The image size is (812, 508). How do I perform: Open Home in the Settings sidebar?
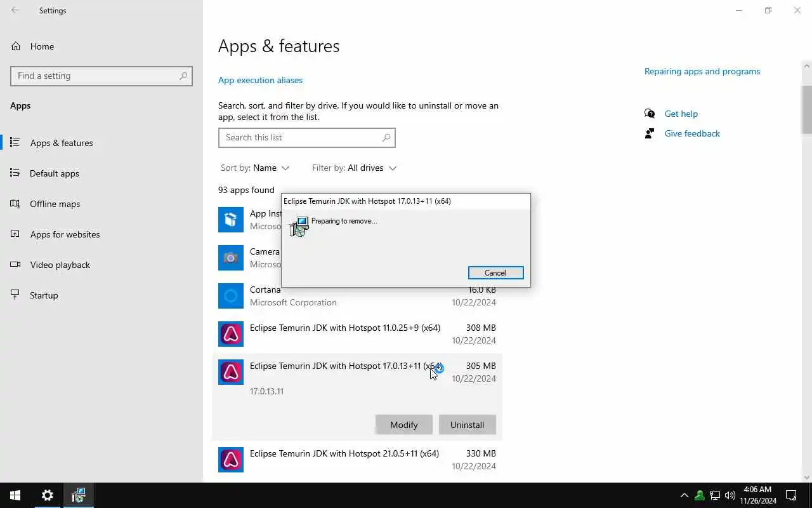[x=101, y=46]
